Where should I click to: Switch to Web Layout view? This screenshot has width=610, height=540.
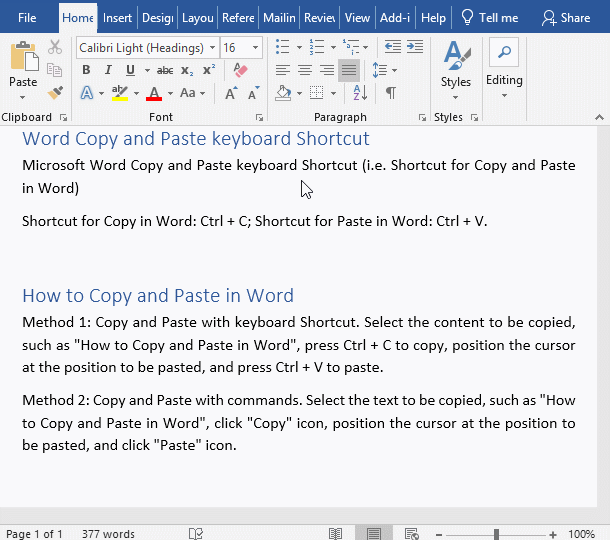412,534
